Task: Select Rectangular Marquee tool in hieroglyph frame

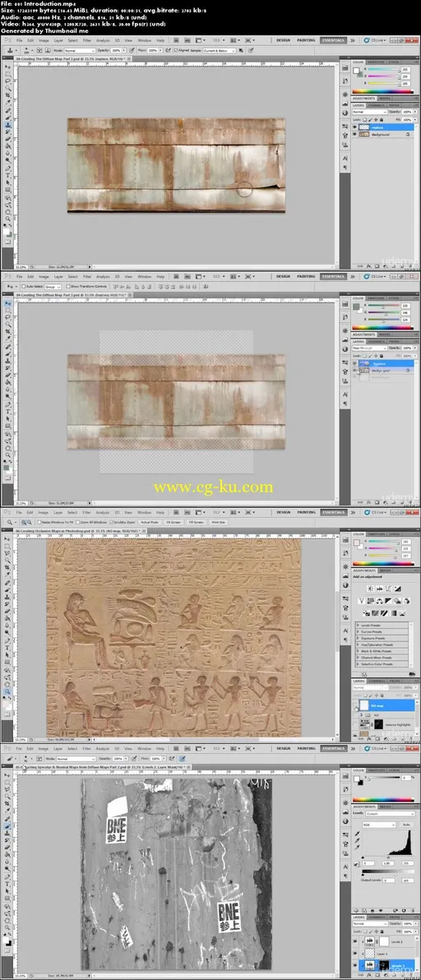Action: pyautogui.click(x=7, y=546)
